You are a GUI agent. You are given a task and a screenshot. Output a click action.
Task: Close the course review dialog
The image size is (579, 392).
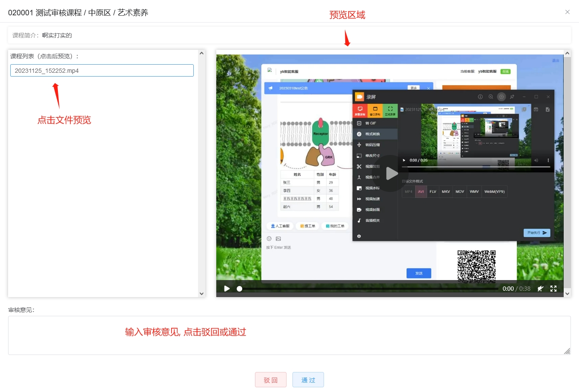(568, 12)
